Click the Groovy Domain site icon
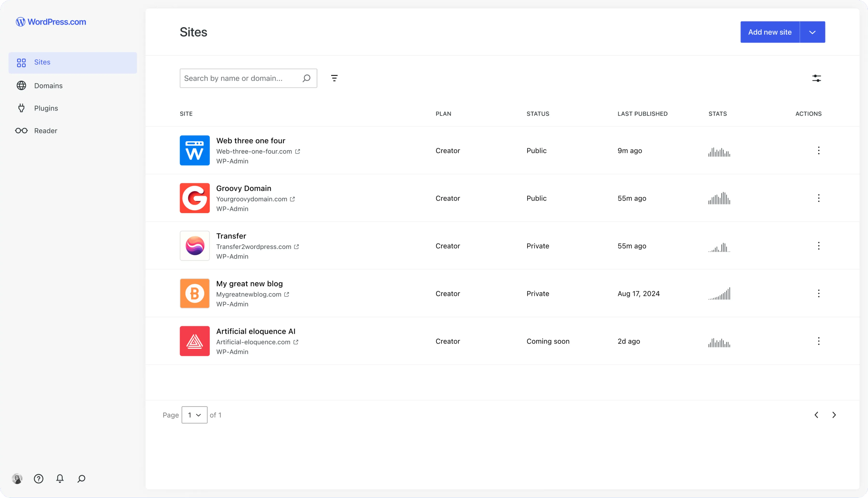The image size is (868, 498). tap(195, 198)
